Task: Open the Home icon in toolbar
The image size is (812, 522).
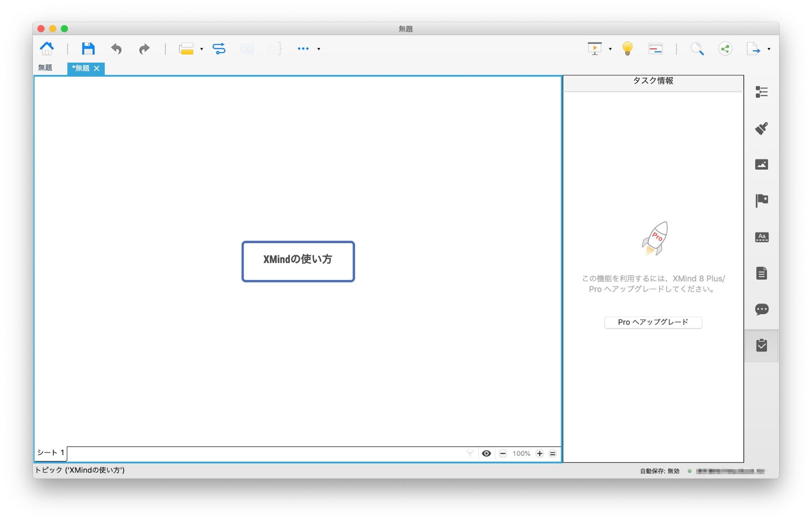Action: click(x=47, y=49)
